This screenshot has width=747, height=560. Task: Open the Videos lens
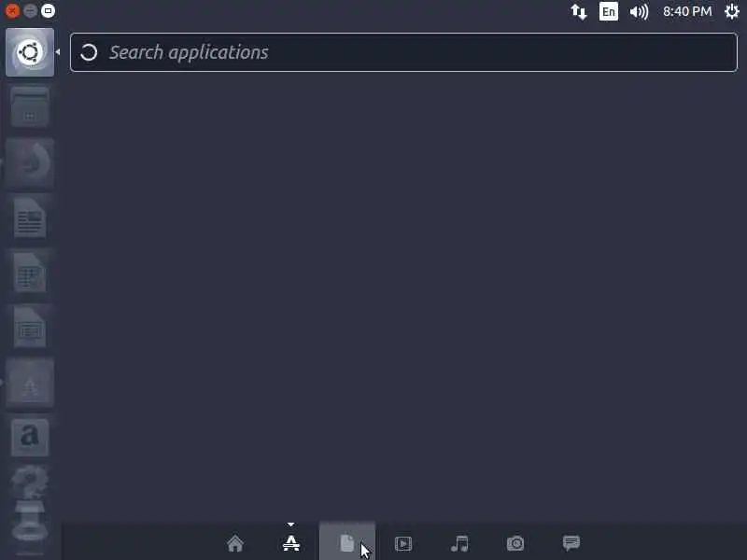coord(403,543)
